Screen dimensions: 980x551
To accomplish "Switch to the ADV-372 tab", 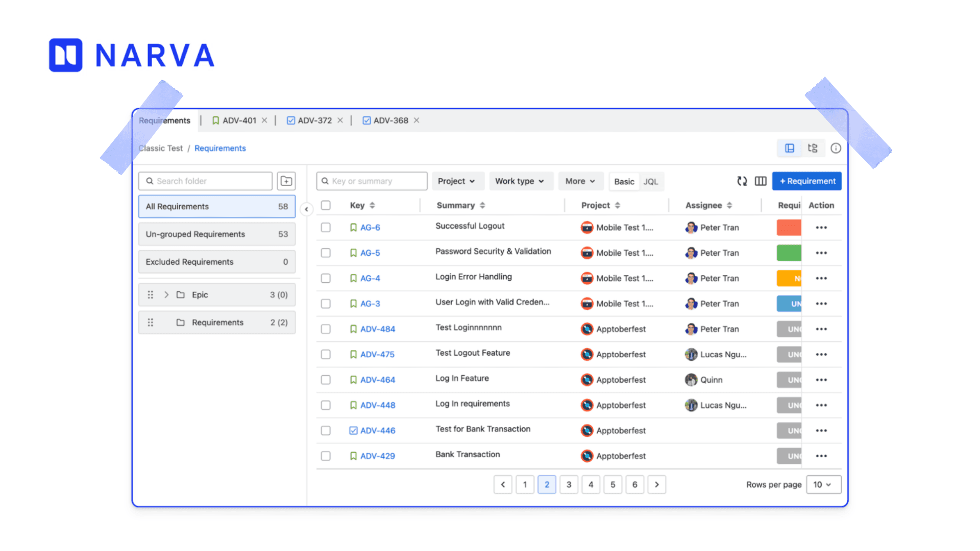I will (x=313, y=120).
